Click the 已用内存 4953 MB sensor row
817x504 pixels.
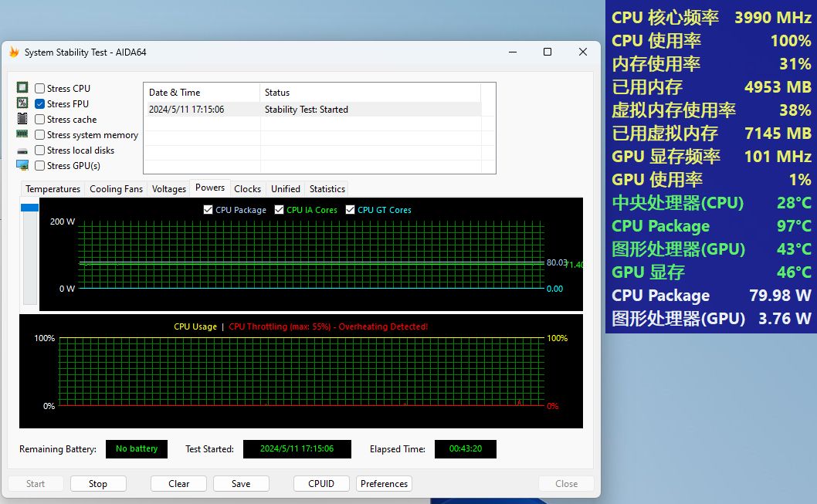711,87
